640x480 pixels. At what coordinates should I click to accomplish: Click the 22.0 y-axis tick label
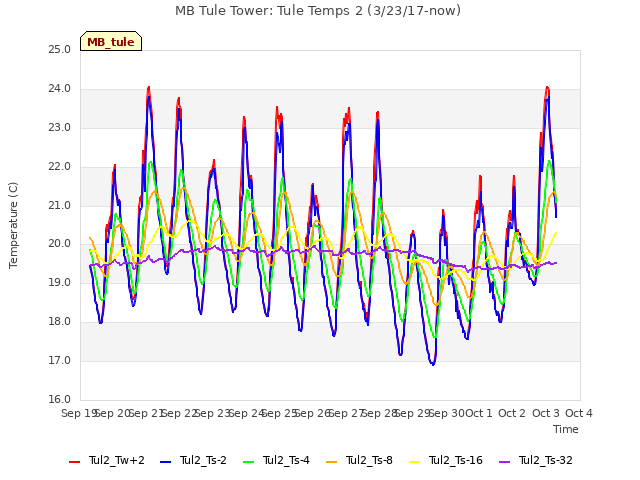click(x=60, y=167)
